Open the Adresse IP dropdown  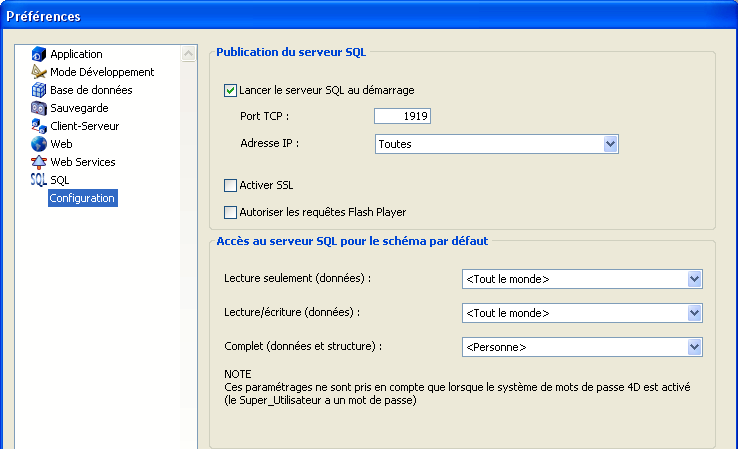pos(611,144)
